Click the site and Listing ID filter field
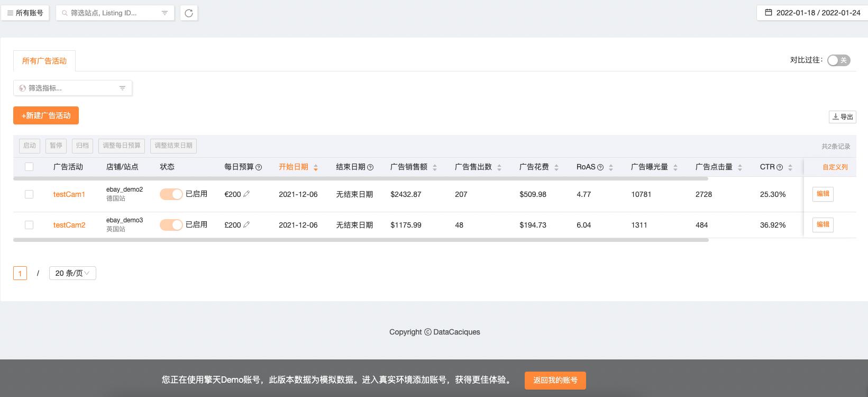The width and height of the screenshot is (868, 397). (x=115, y=13)
